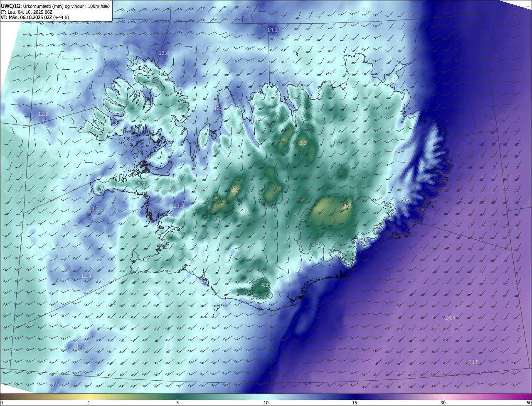Click the 15 tick on the color scale
The width and height of the screenshot is (532, 406).
click(355, 403)
